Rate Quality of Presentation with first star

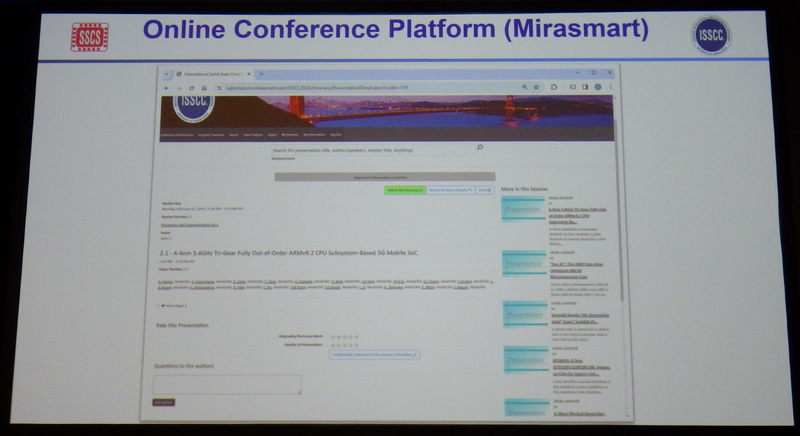coord(333,345)
